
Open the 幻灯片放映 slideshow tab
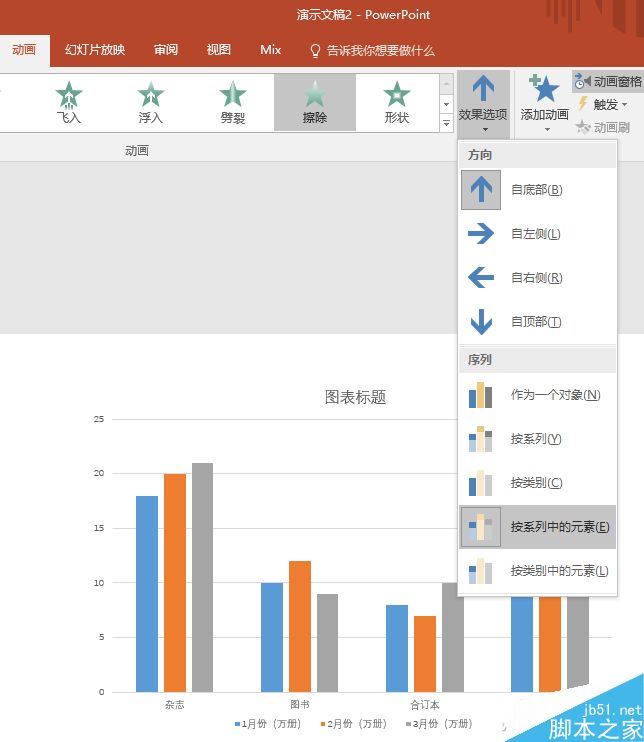pos(95,50)
